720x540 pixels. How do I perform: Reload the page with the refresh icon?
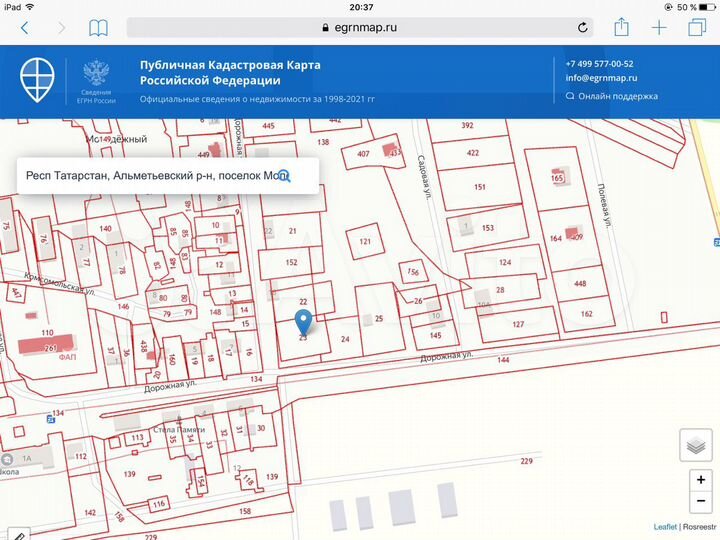pos(582,28)
